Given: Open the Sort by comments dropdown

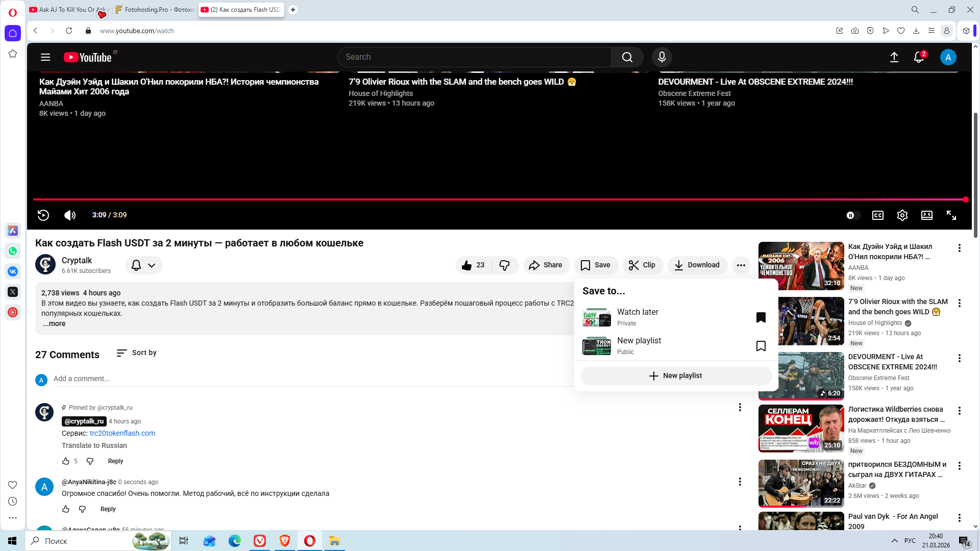Looking at the screenshot, I should click(x=137, y=353).
